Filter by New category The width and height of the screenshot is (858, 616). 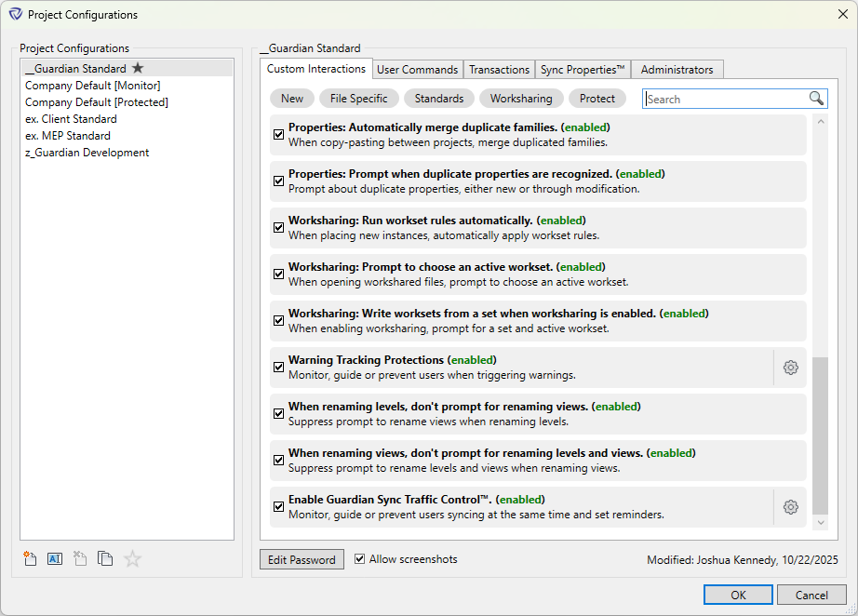pyautogui.click(x=292, y=99)
